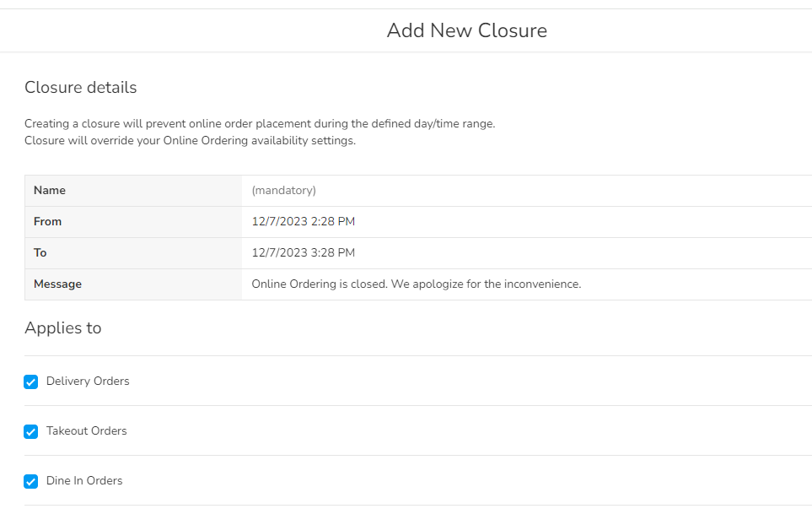Click the 'Closure will override' settings sentence
This screenshot has width=812, height=514.
(x=190, y=141)
